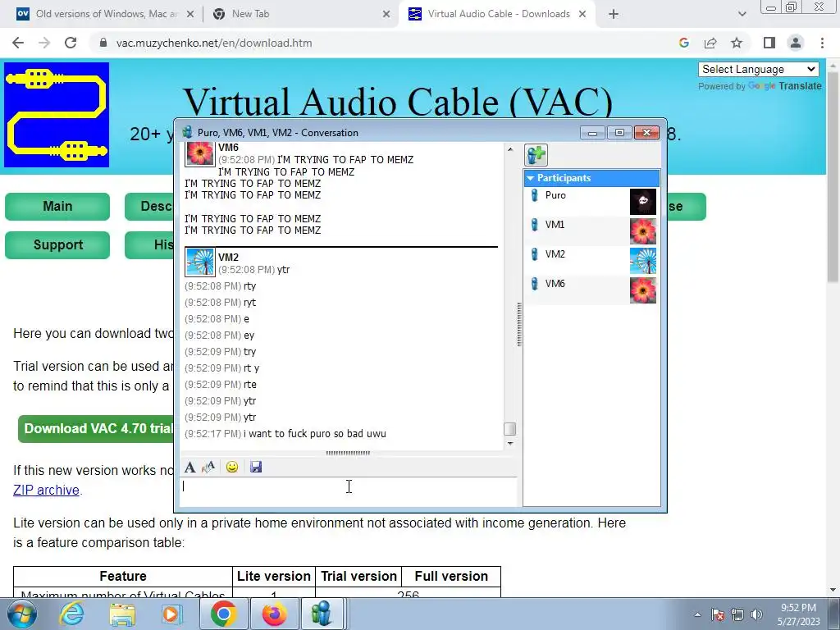840x630 pixels.
Task: Go forward in Chrome
Action: (44, 43)
